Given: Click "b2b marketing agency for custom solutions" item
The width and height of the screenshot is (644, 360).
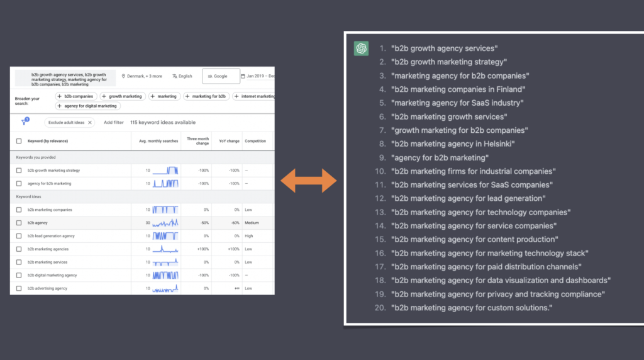Looking at the screenshot, I should (x=472, y=308).
